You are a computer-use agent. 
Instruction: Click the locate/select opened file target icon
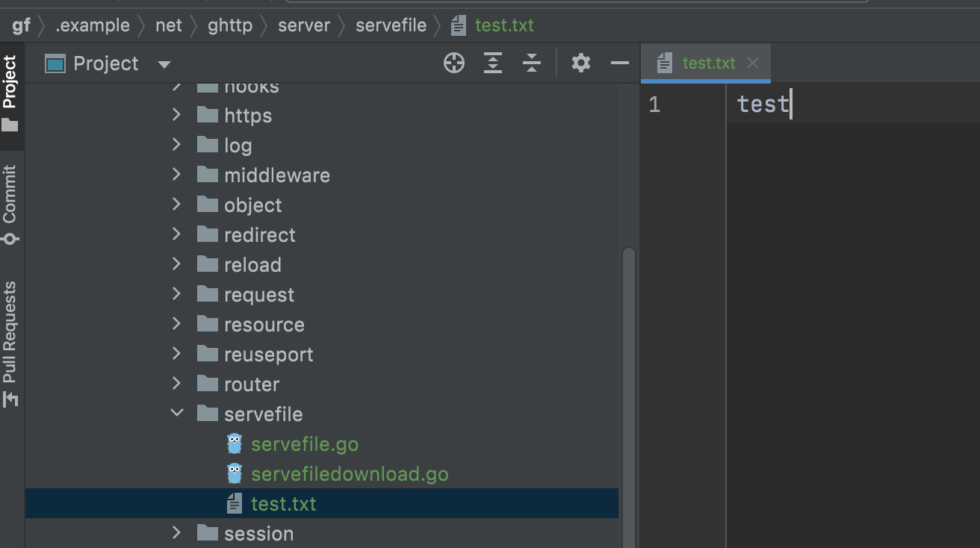(x=454, y=63)
